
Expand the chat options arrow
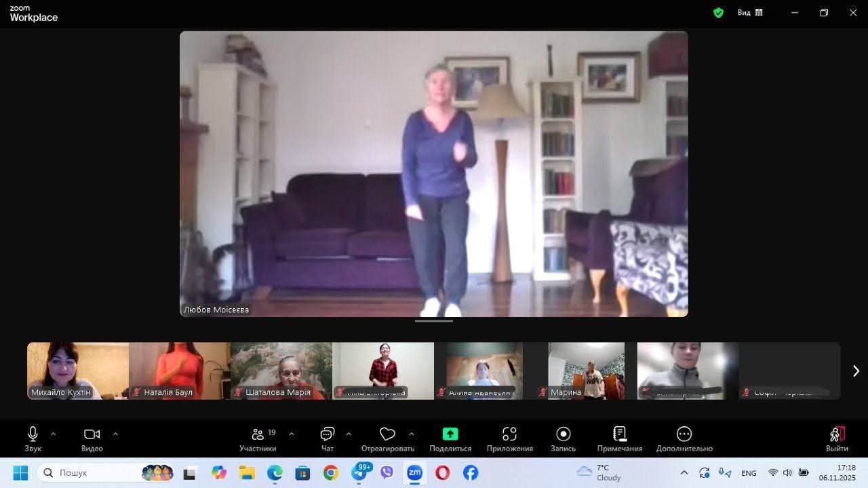click(x=349, y=434)
